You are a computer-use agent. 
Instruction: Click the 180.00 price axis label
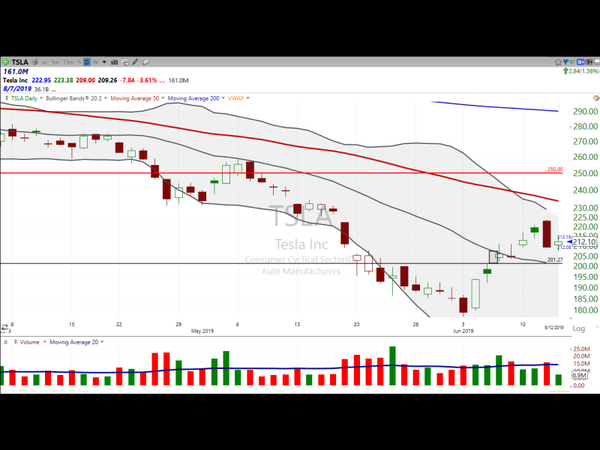pos(585,310)
